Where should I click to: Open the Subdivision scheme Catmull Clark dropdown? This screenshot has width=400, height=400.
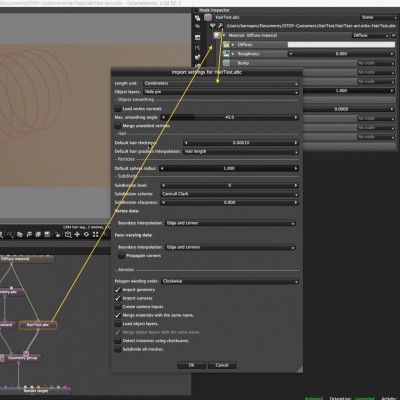(x=230, y=194)
